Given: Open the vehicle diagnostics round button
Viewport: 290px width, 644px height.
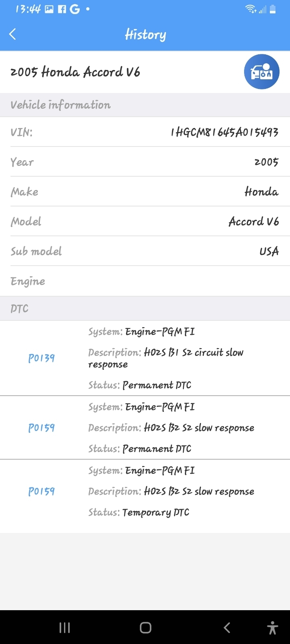Looking at the screenshot, I should coord(261,72).
